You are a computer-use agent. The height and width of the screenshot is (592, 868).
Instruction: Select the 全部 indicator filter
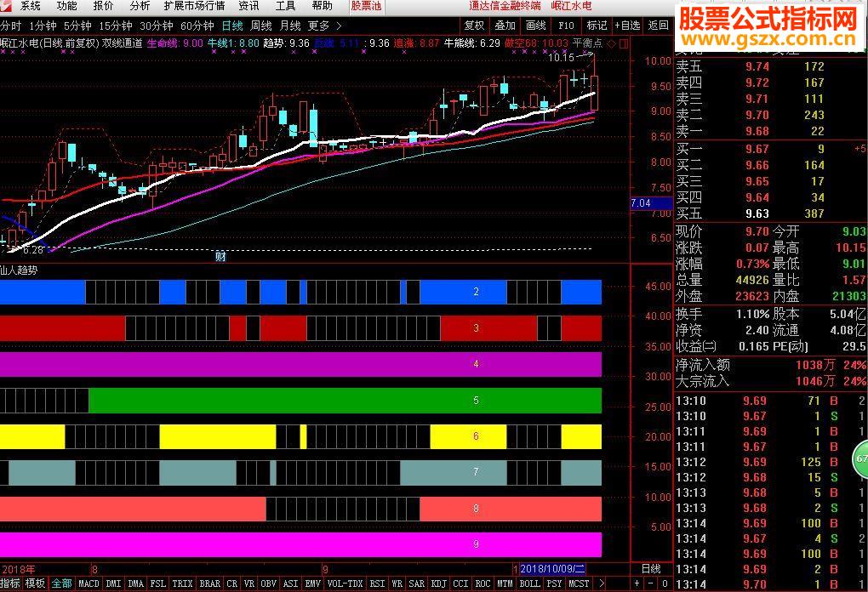pyautogui.click(x=61, y=583)
